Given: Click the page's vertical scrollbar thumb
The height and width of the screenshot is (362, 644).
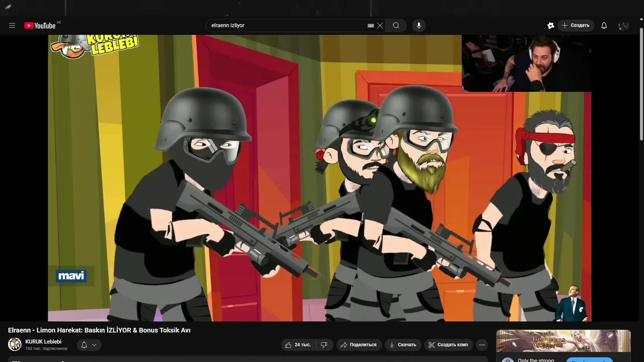Looking at the screenshot, I should (x=641, y=84).
